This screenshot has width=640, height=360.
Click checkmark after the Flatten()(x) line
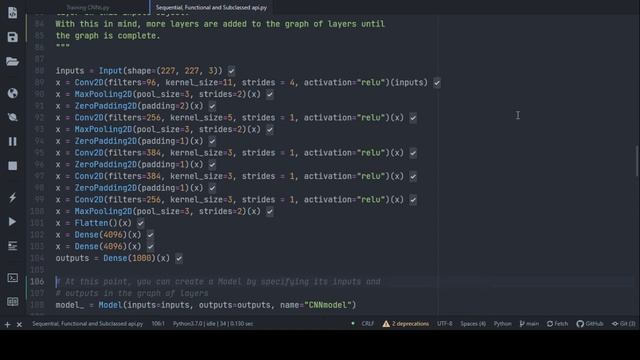coord(140,223)
